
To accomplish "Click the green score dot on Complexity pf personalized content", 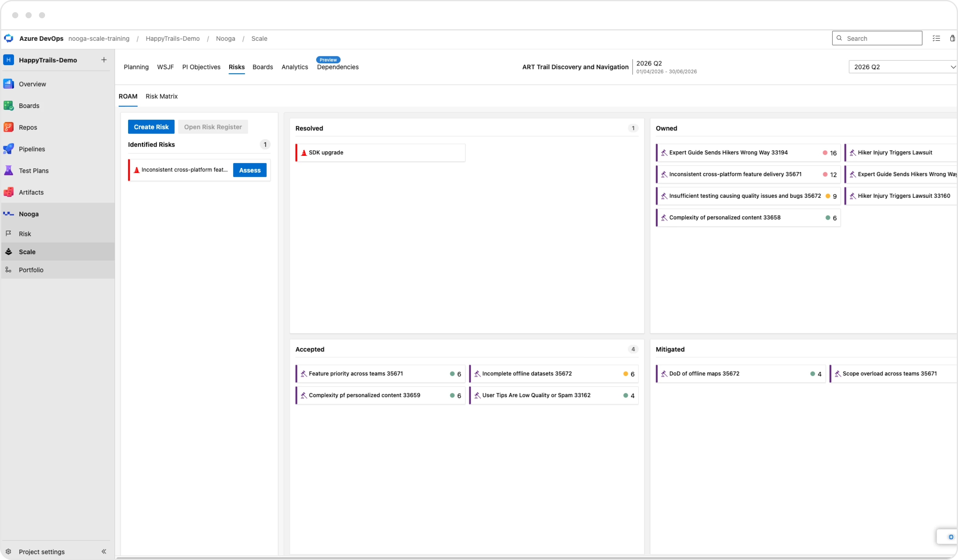I will coord(453,395).
